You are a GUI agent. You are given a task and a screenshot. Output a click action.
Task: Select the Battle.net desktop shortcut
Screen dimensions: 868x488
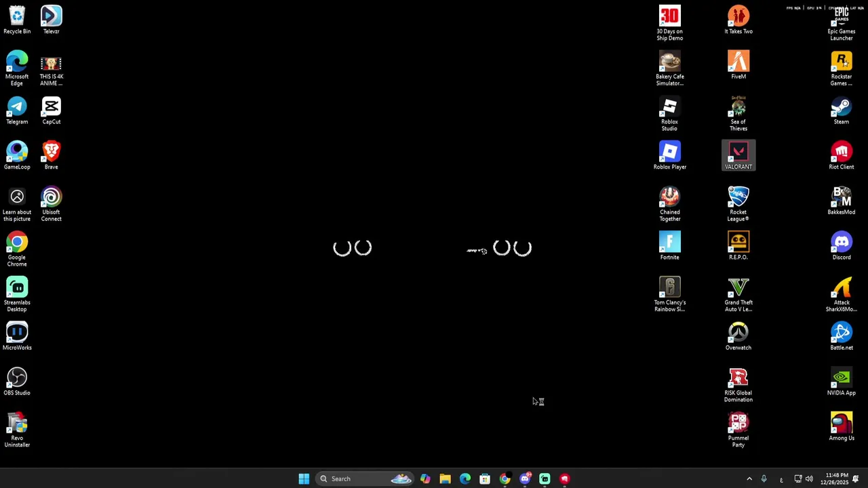(842, 336)
